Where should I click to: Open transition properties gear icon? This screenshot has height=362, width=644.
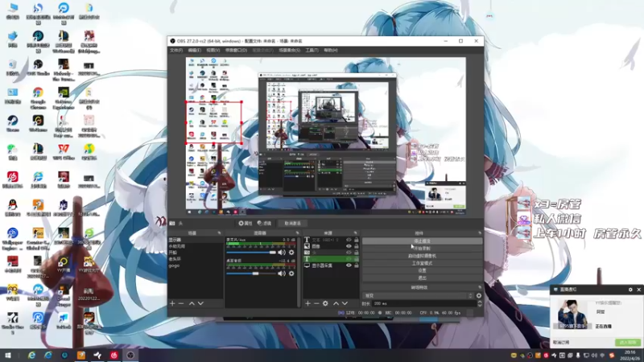pyautogui.click(x=478, y=295)
